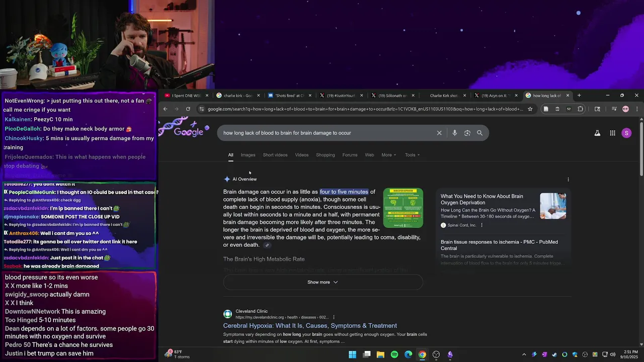
Task: Open AI Overview more options menu
Action: point(568,179)
